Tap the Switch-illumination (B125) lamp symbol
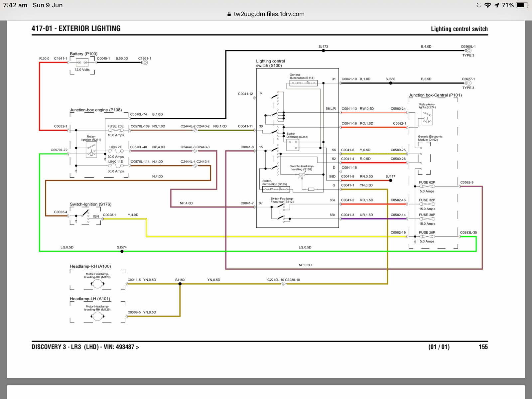 276,189
